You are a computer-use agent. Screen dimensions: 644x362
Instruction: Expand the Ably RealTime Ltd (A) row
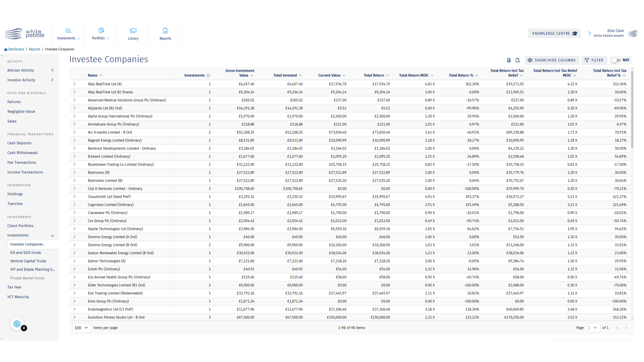click(74, 84)
